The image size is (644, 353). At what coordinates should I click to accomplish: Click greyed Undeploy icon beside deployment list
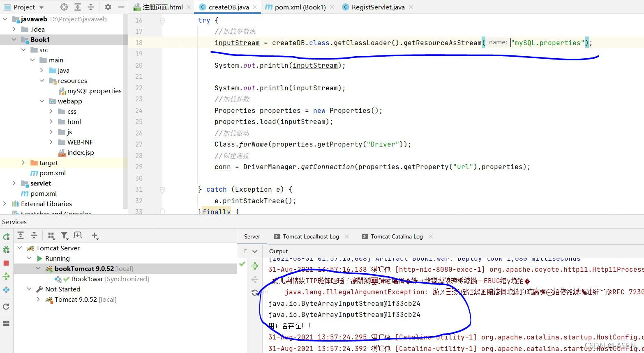pos(255,280)
